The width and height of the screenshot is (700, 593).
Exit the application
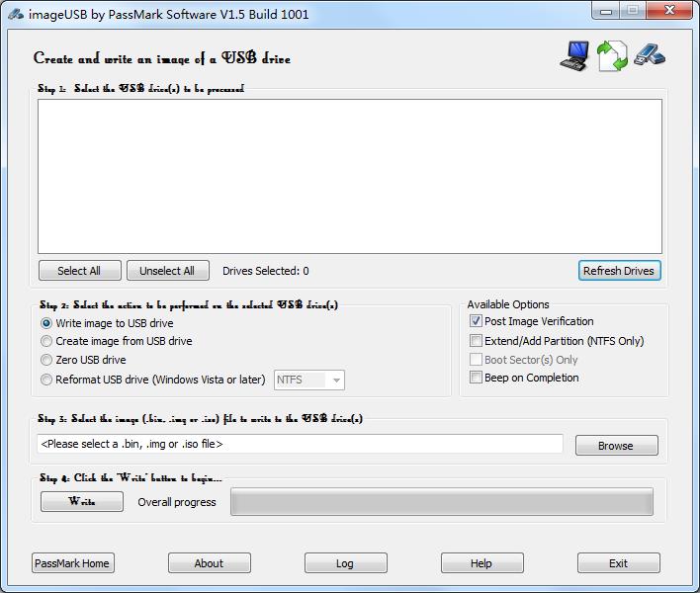[x=618, y=563]
